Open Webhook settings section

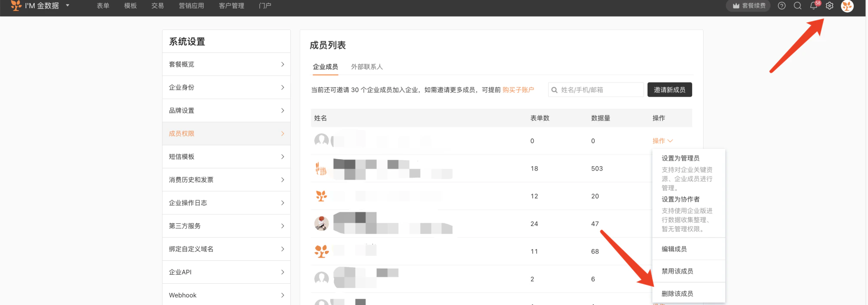(x=227, y=295)
